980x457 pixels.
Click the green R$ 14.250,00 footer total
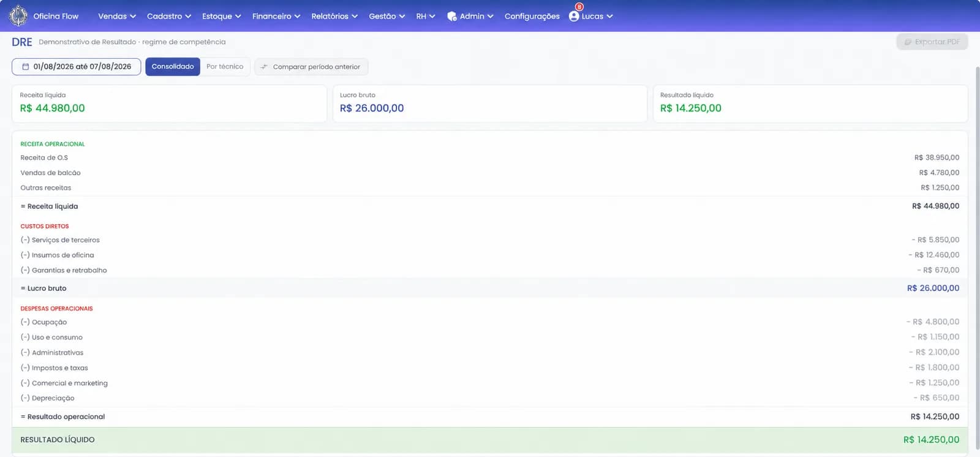(931, 440)
